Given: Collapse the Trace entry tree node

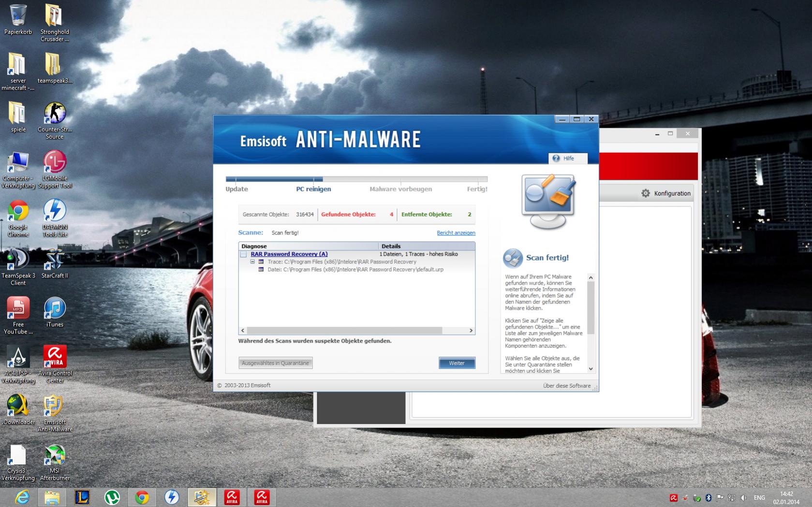Looking at the screenshot, I should click(252, 262).
